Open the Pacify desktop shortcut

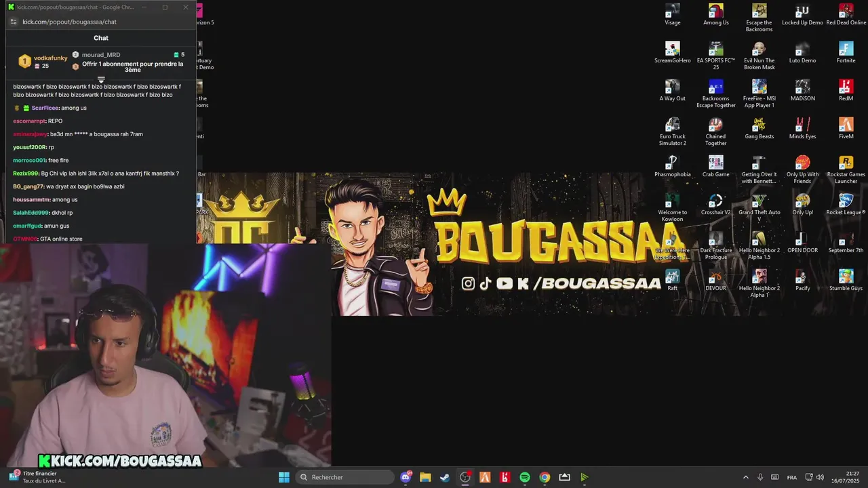click(802, 281)
